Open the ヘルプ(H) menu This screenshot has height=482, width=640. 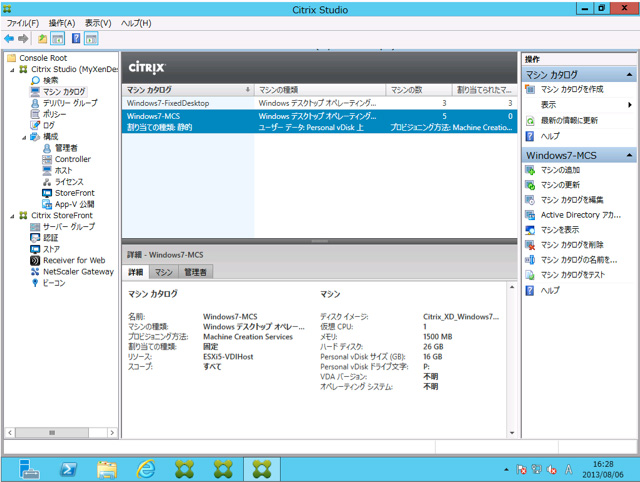[136, 23]
